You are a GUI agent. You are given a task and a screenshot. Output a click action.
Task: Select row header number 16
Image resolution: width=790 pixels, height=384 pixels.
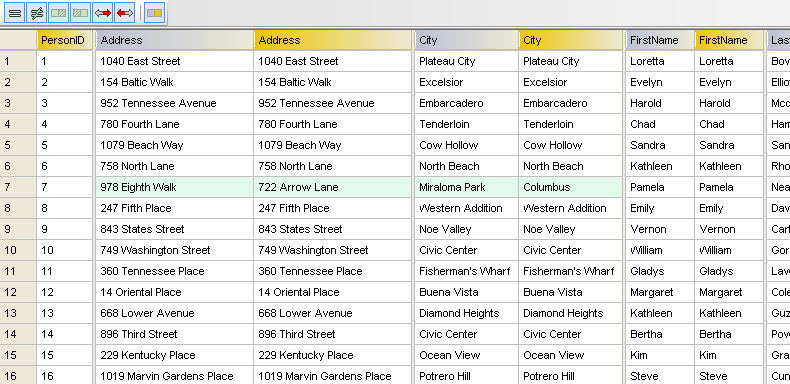[x=18, y=376]
